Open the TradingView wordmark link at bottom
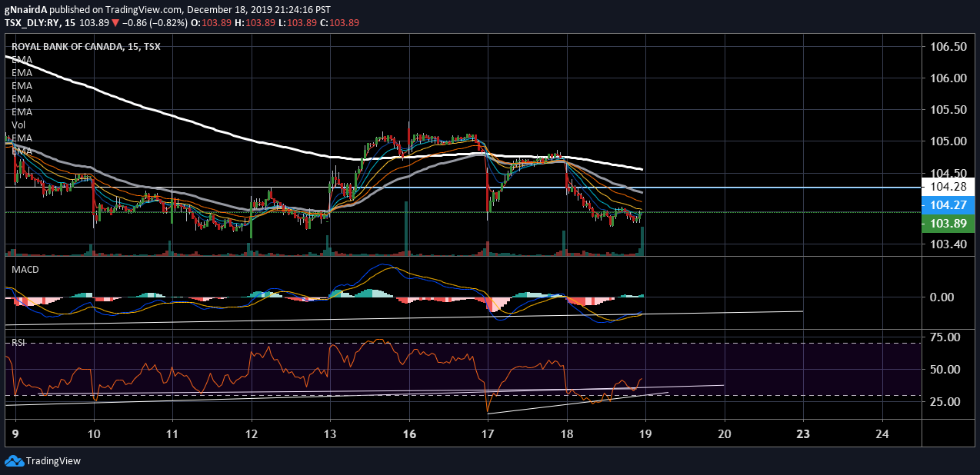980x475 pixels. tap(53, 461)
